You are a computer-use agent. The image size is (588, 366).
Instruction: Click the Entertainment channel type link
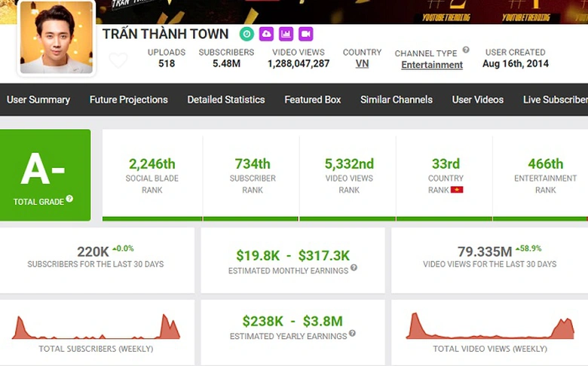pyautogui.click(x=432, y=65)
